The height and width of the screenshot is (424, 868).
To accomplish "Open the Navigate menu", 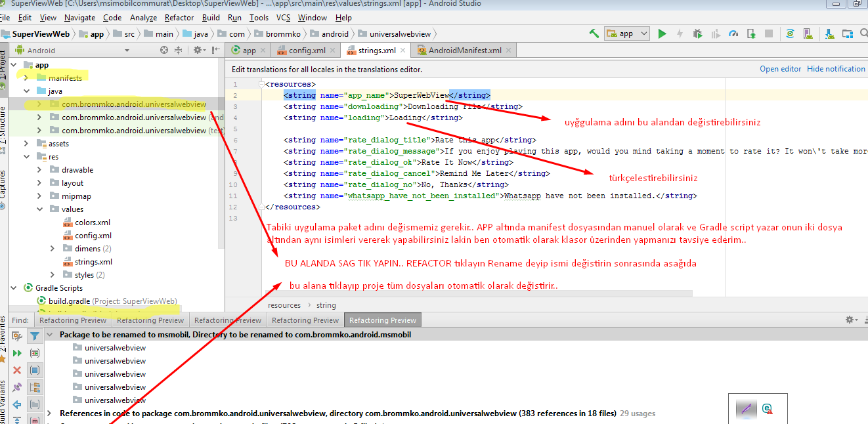I will point(79,18).
